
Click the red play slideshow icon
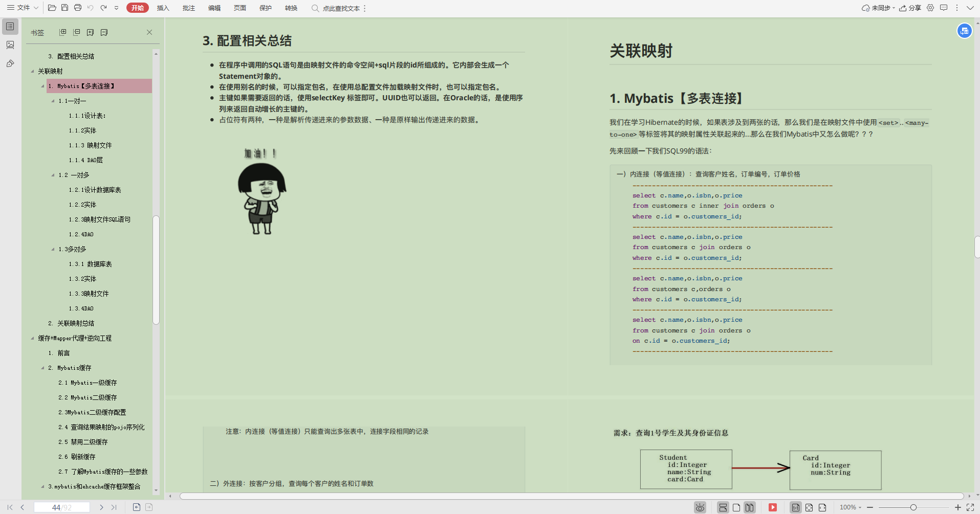[773, 507]
